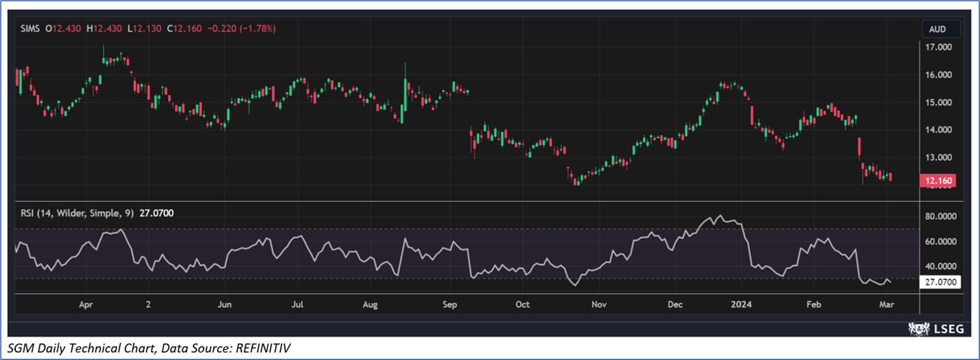The height and width of the screenshot is (360, 980).
Task: Click the 2024 label on time axis
Action: (x=741, y=304)
